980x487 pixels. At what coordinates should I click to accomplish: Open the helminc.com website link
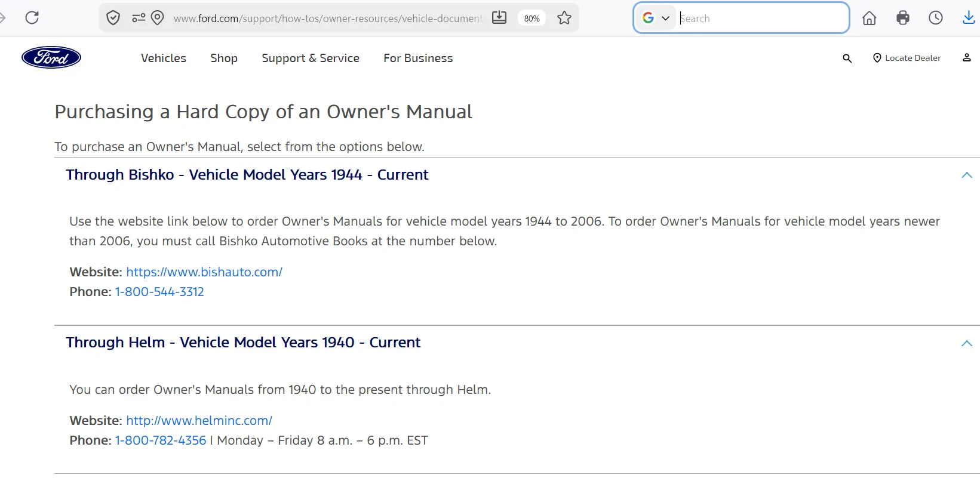click(199, 421)
